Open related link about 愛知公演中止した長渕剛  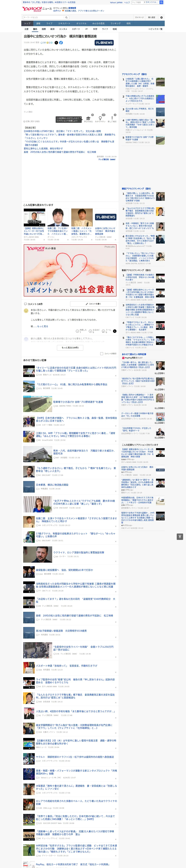click(43, 148)
